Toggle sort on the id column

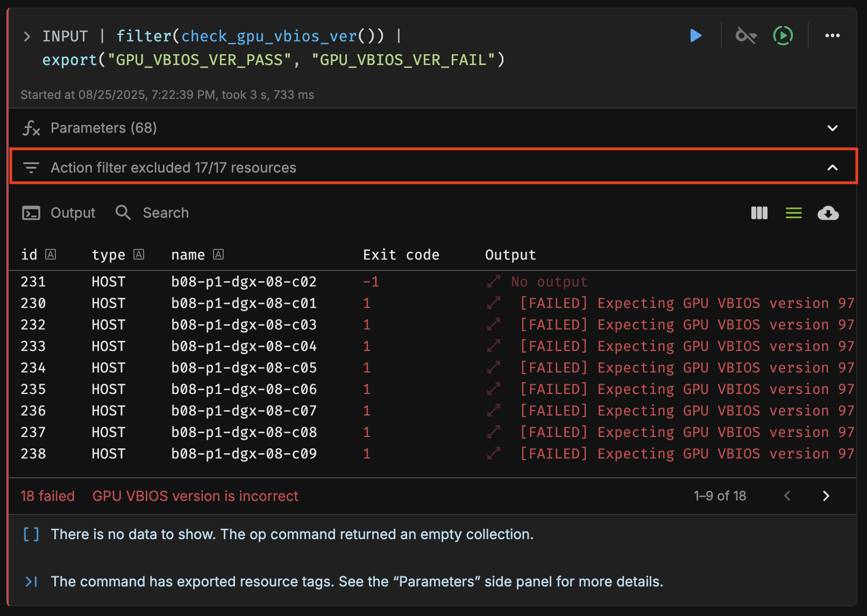[x=51, y=254]
